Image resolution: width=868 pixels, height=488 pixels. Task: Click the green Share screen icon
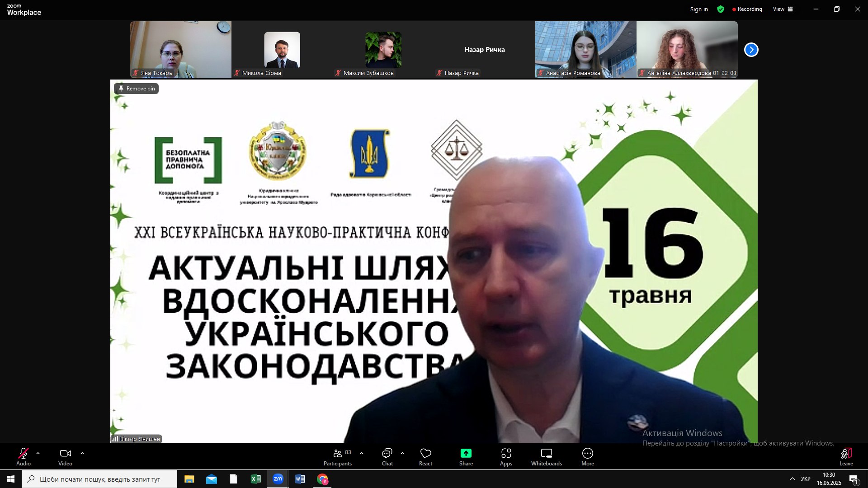point(466,454)
